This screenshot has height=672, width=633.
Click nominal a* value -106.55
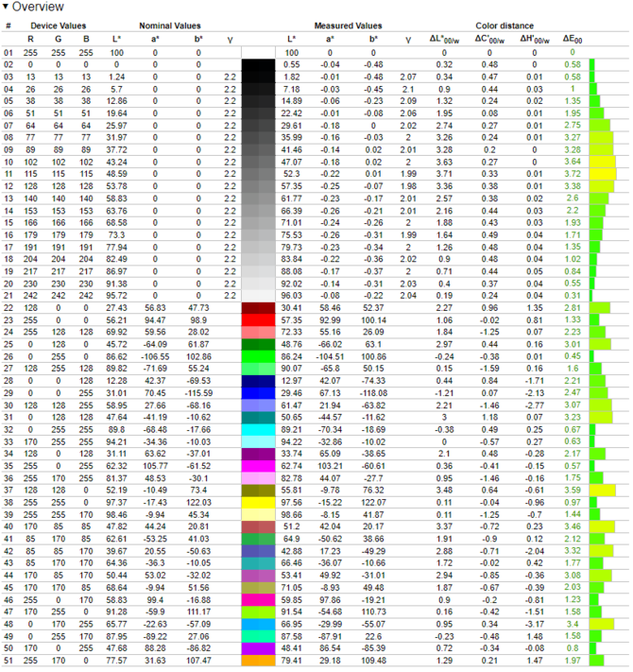coord(155,356)
